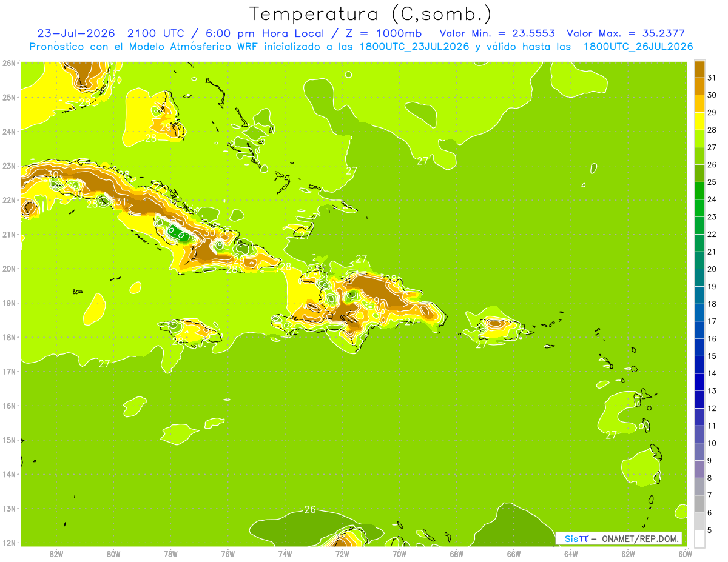This screenshot has width=728, height=562.
Task: Click the 70W longitude axis label
Action: pyautogui.click(x=399, y=554)
